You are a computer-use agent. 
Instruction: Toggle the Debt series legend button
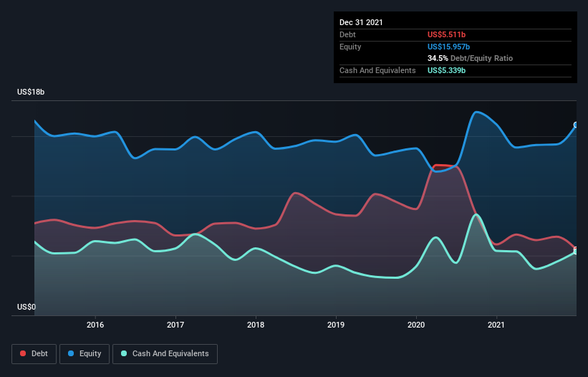[34, 354]
